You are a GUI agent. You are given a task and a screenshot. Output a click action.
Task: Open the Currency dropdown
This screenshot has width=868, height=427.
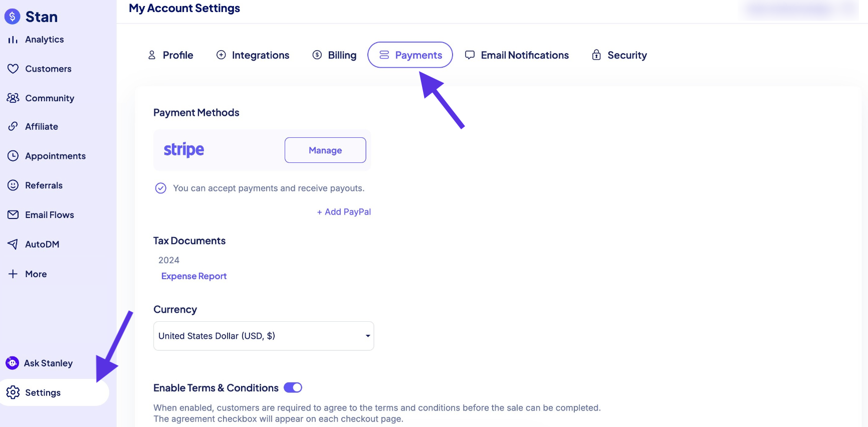click(x=264, y=336)
